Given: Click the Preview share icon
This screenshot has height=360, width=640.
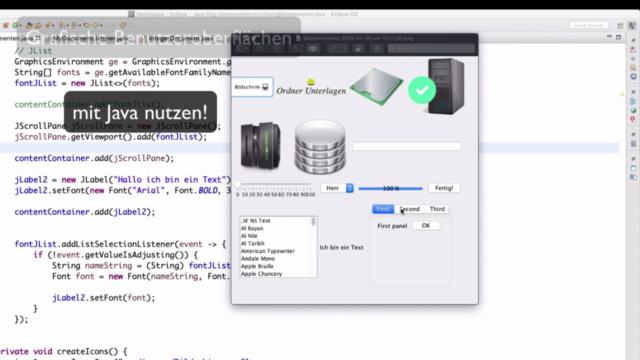Looking at the screenshot, I should pyautogui.click(x=295, y=49).
